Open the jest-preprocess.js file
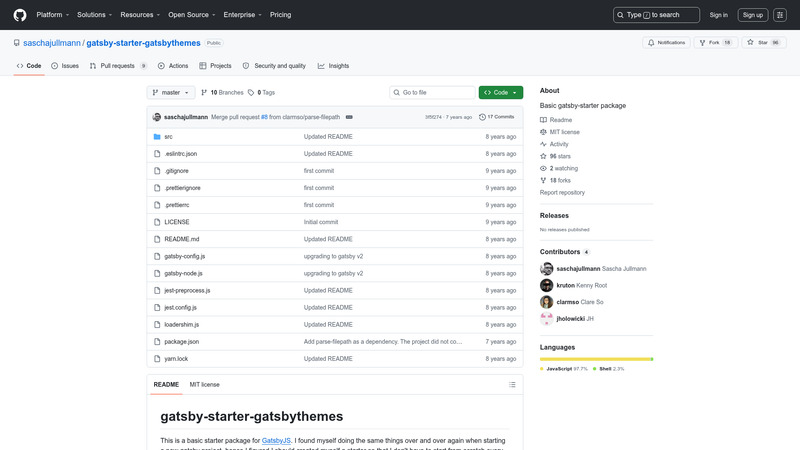The image size is (800, 450). [187, 290]
